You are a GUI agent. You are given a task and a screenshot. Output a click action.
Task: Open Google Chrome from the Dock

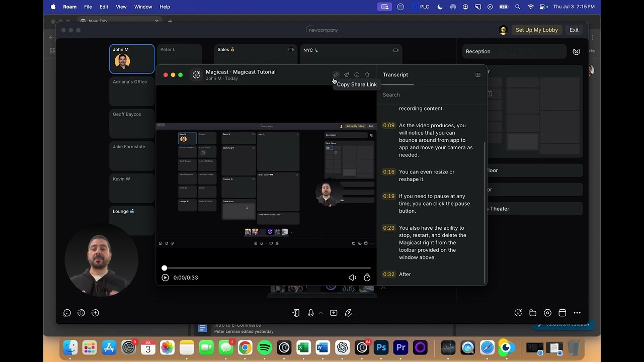245,347
